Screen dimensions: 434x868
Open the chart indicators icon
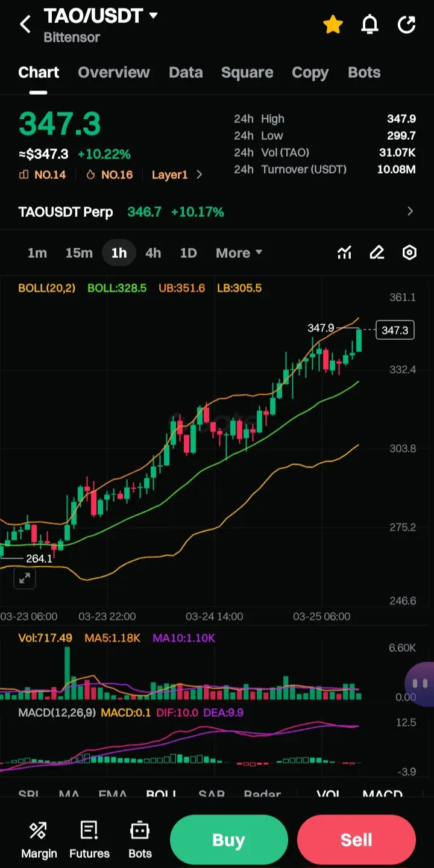point(344,253)
